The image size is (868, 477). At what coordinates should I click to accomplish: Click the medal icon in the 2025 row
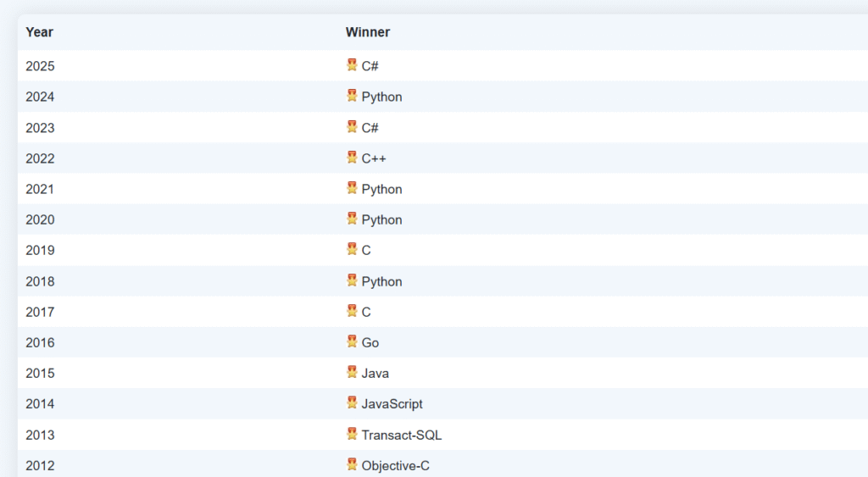352,65
